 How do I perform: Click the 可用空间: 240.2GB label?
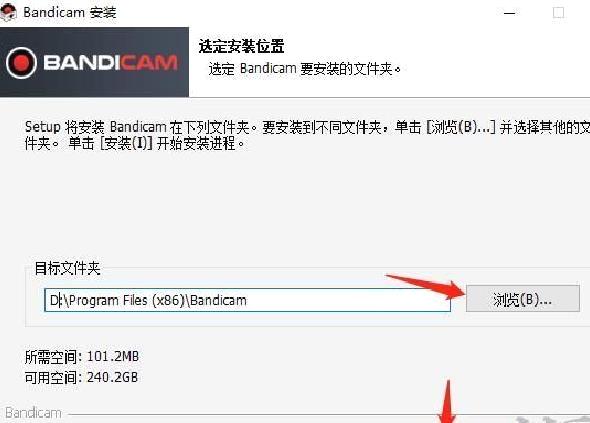click(81, 377)
